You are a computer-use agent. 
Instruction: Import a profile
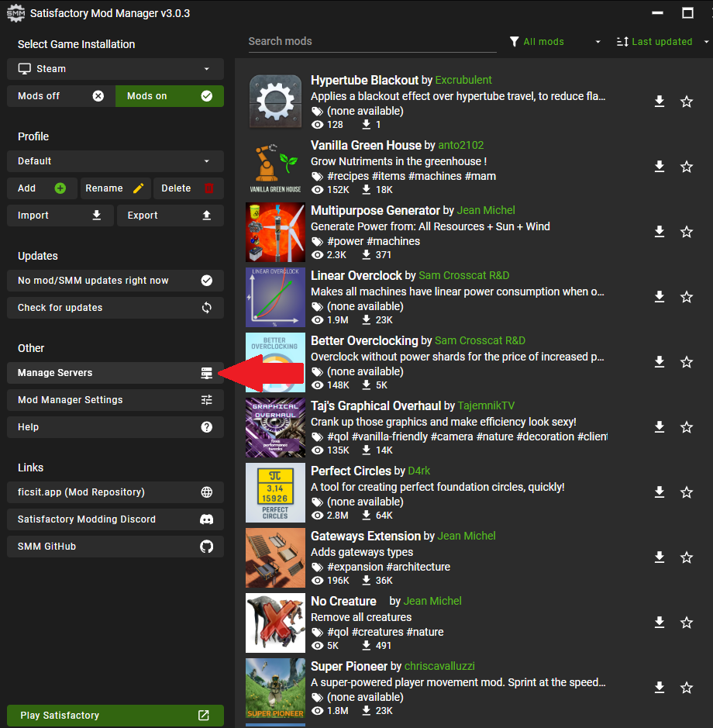(60, 216)
